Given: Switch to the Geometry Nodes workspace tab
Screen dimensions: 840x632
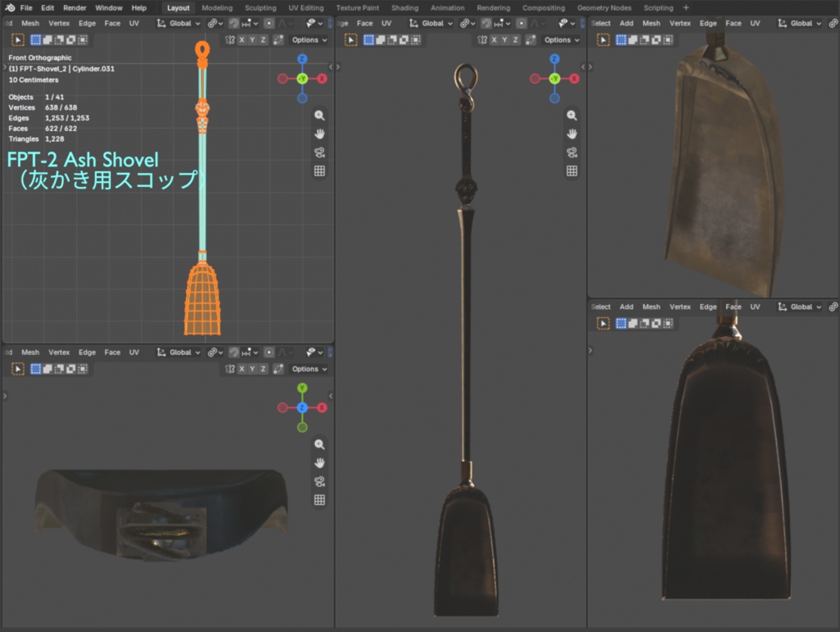Looking at the screenshot, I should point(604,8).
